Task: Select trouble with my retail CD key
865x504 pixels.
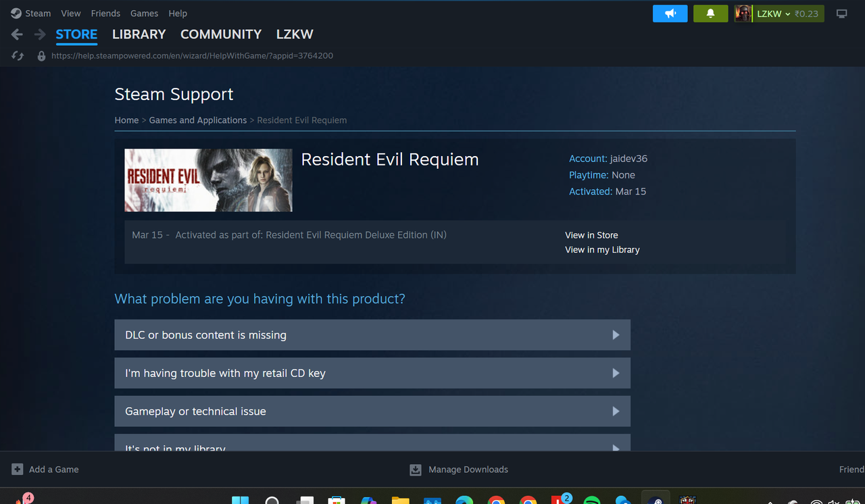Action: tap(372, 373)
